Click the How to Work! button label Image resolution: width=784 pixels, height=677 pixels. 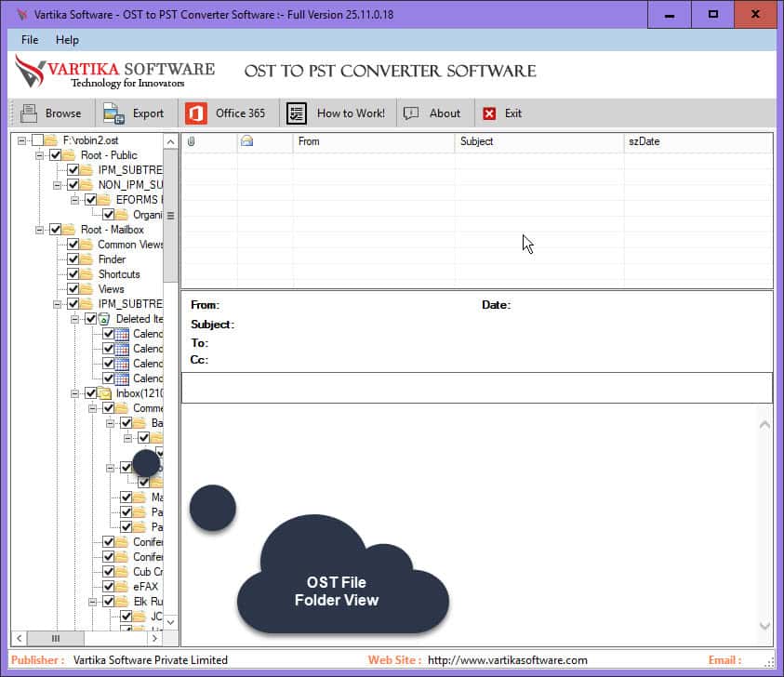[351, 113]
